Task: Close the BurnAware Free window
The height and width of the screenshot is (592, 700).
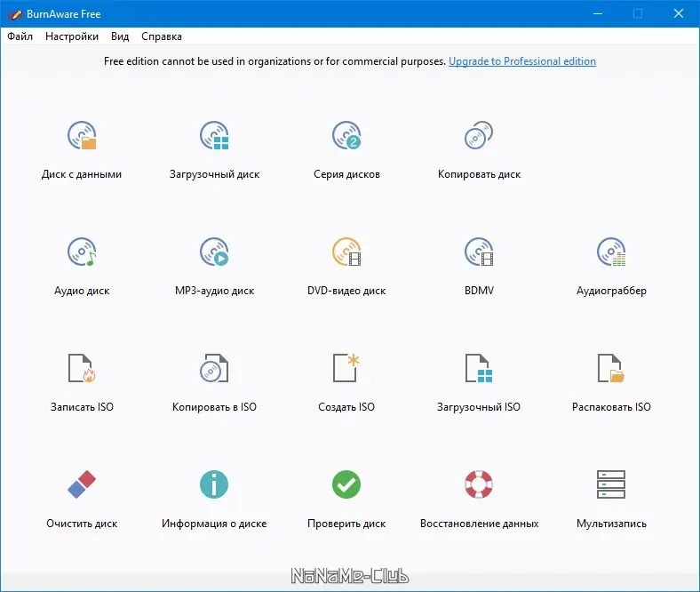Action: [679, 14]
